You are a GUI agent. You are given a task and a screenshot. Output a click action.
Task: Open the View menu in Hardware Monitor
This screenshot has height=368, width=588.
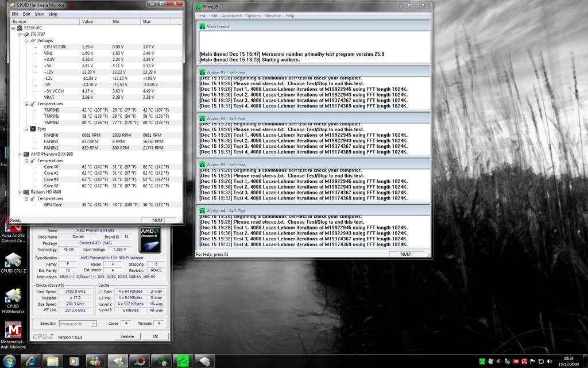tap(40, 14)
